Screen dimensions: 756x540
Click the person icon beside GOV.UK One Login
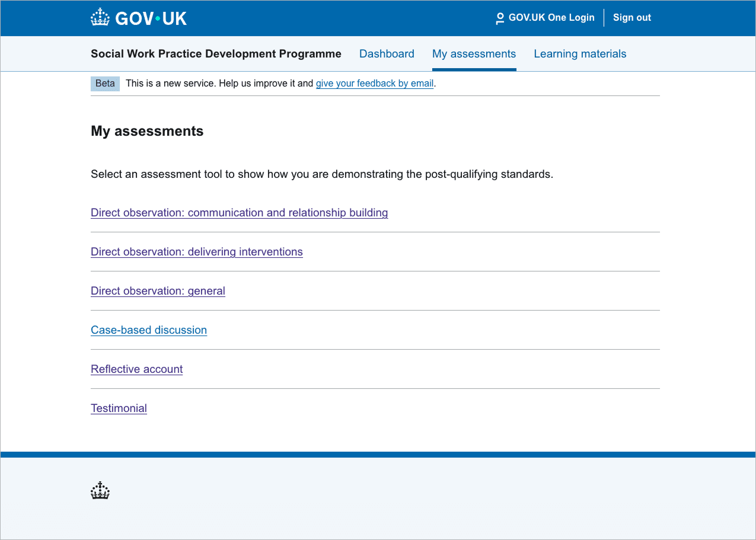click(500, 18)
